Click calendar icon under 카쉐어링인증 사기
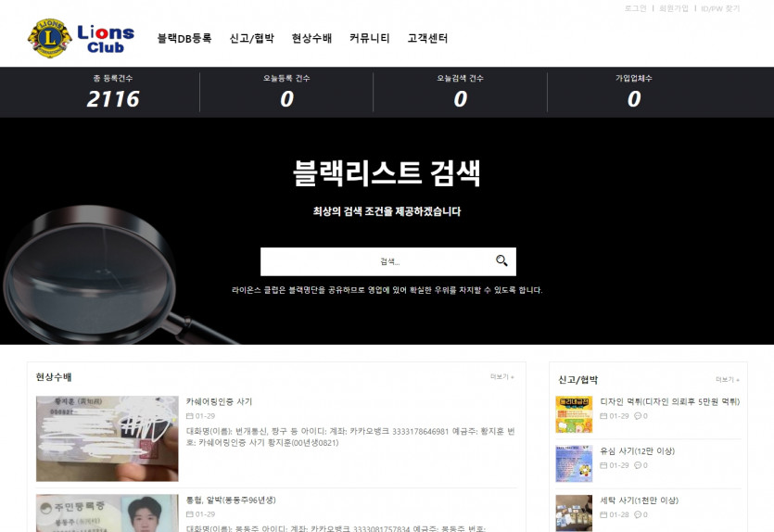 pos(190,416)
